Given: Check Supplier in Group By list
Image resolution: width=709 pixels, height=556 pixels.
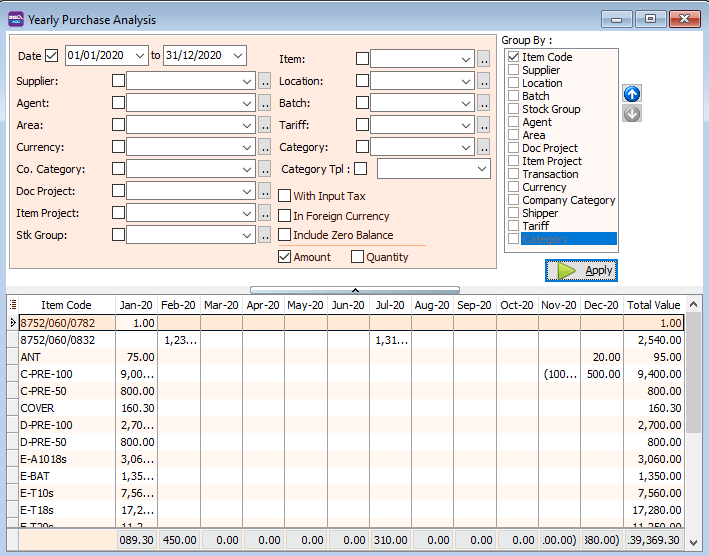Looking at the screenshot, I should (514, 71).
